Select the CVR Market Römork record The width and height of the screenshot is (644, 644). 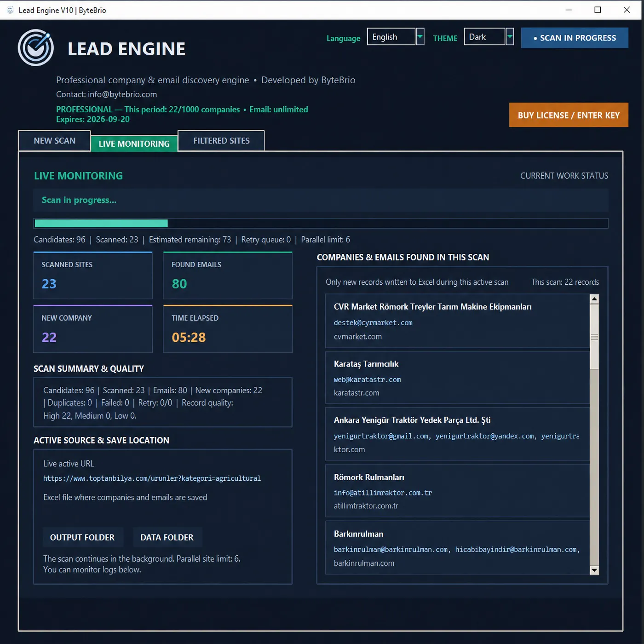point(457,321)
